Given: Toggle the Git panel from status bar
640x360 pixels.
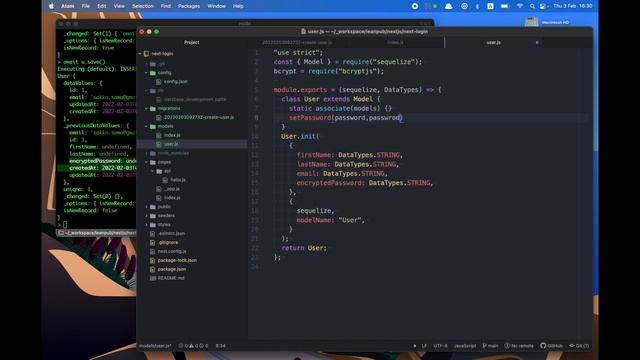Looking at the screenshot, I should (579, 346).
